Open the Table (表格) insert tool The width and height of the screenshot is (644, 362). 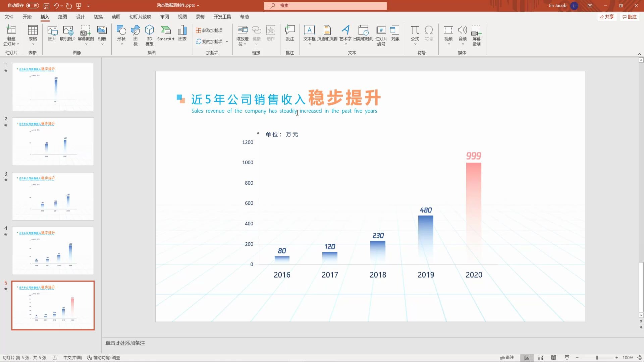coord(33,36)
